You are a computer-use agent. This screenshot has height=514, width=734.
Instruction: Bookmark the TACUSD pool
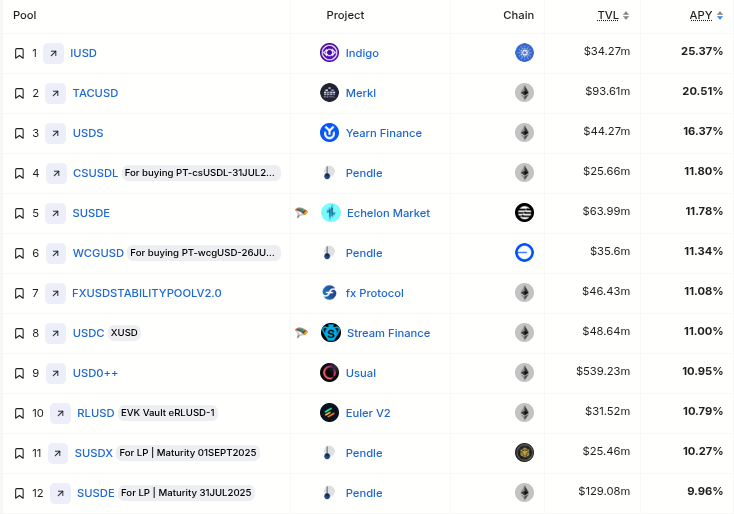coord(19,93)
